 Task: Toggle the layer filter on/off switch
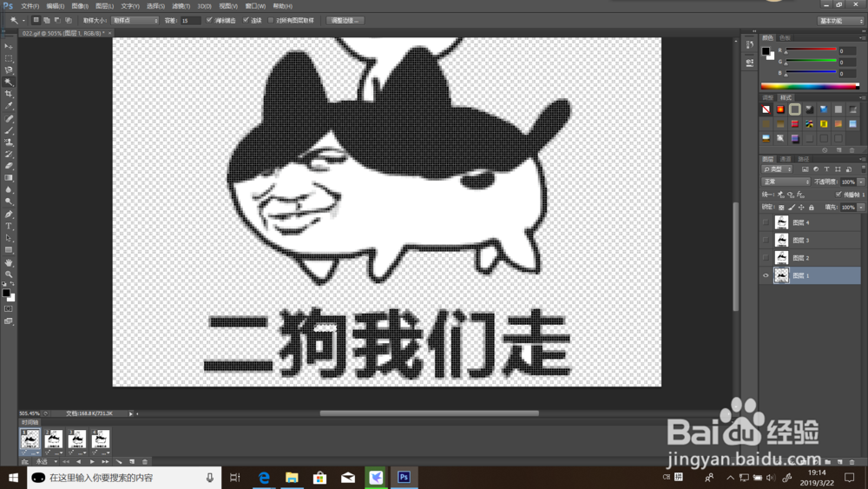point(863,169)
